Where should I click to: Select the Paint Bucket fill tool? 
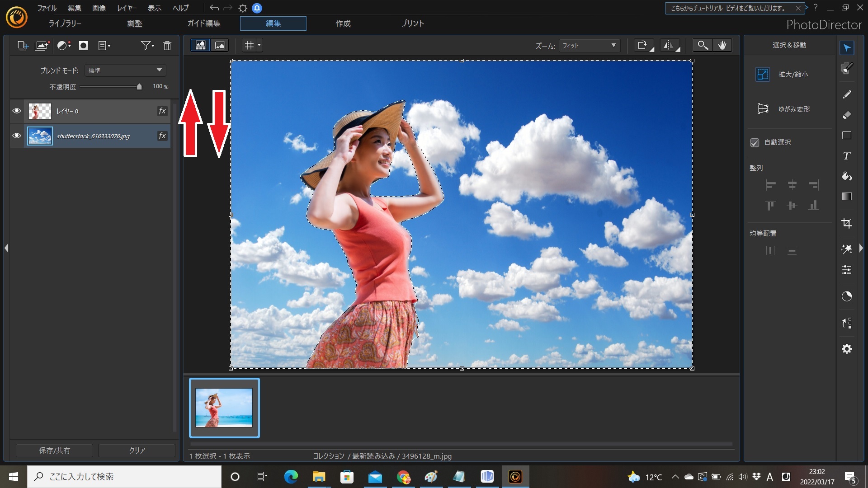pyautogui.click(x=847, y=176)
